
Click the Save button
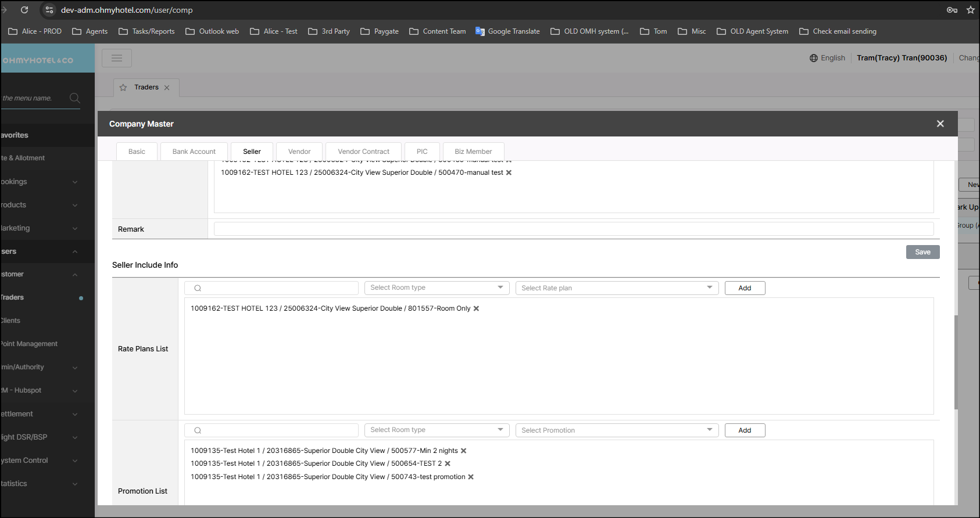[x=922, y=252]
